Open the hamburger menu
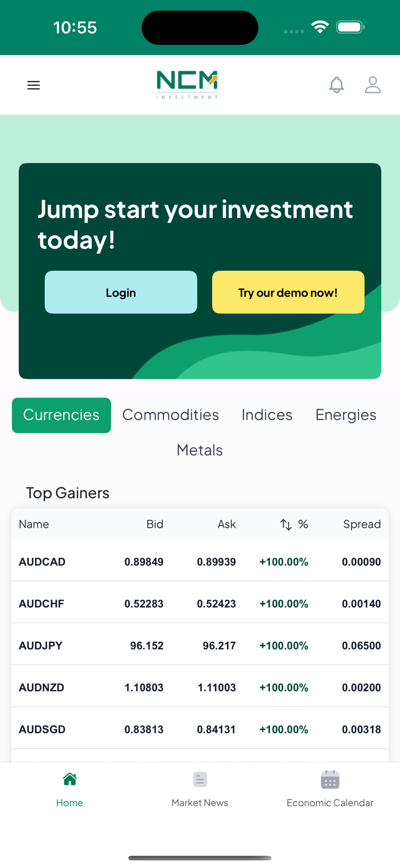Screen dimensions: 400x868 (x=34, y=85)
